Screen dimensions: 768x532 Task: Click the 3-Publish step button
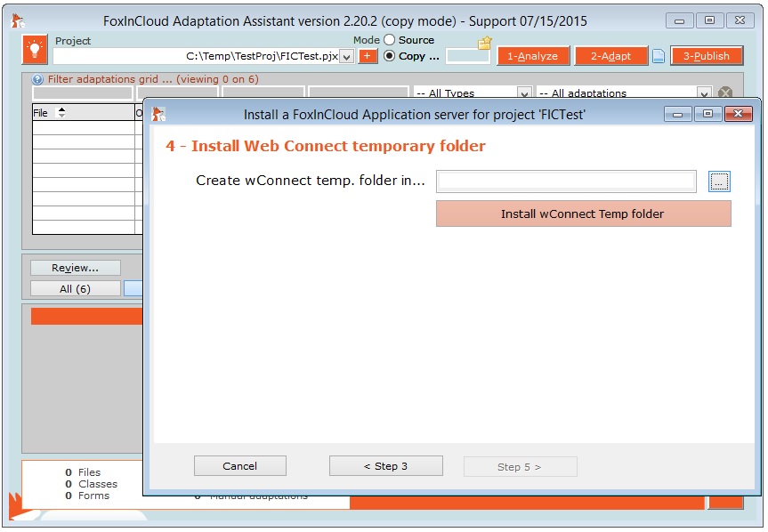point(706,56)
